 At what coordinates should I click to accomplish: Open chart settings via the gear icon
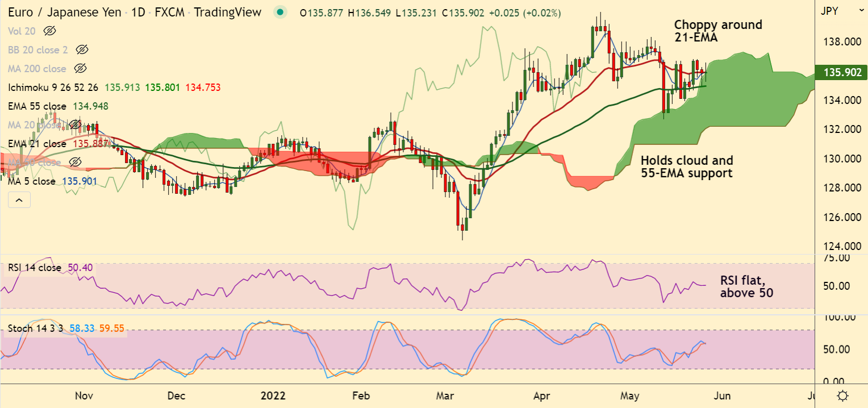pos(843,395)
